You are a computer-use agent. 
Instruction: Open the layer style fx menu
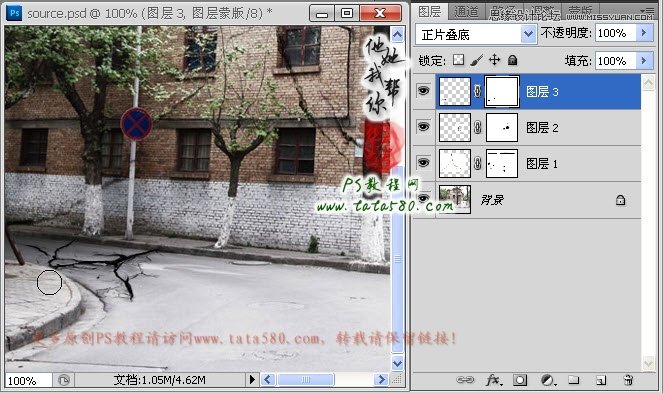[x=493, y=380]
